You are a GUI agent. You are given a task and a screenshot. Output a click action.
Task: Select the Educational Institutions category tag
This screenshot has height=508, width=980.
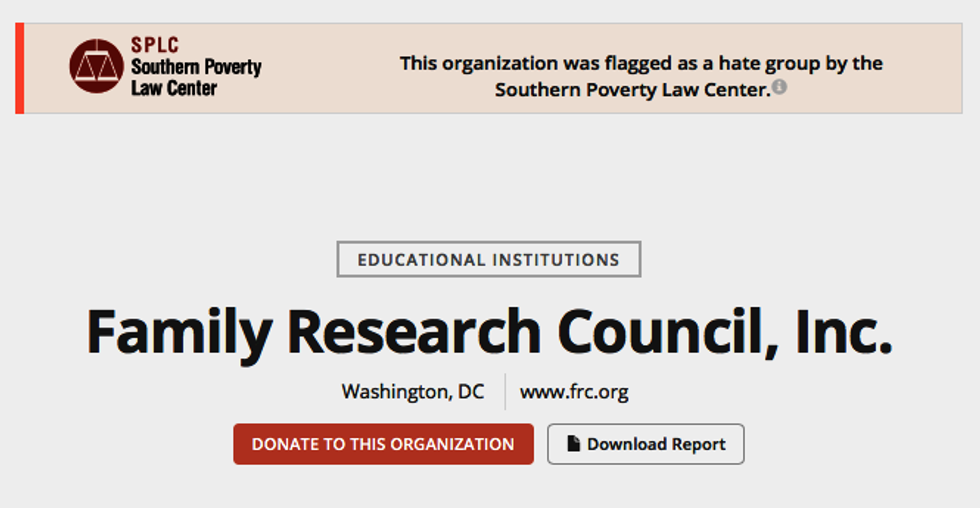(488, 260)
